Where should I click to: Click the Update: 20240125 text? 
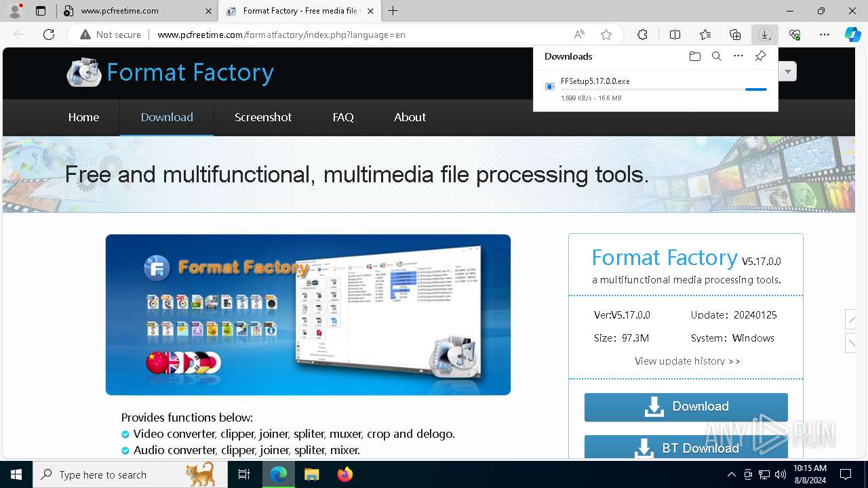tap(734, 315)
